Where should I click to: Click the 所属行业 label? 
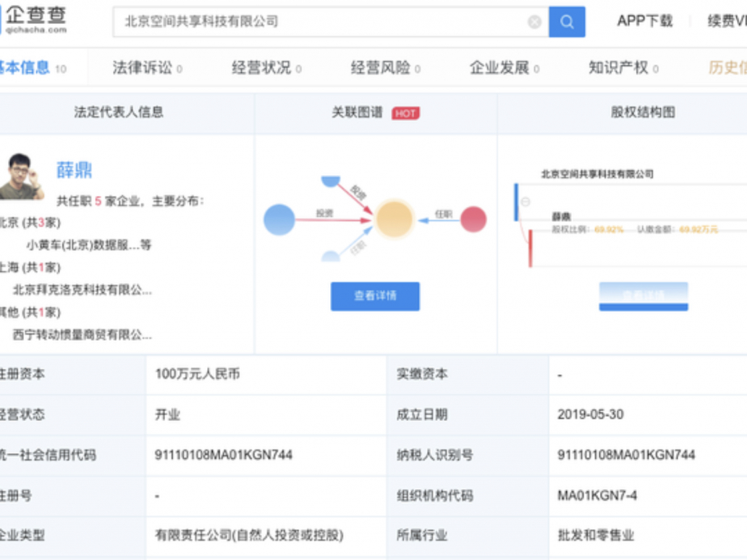[422, 535]
